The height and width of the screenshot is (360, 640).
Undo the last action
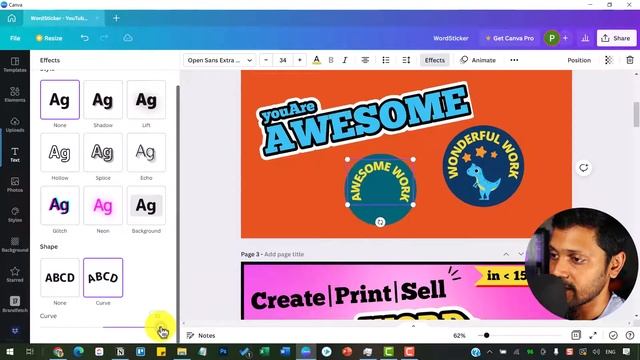(x=84, y=38)
